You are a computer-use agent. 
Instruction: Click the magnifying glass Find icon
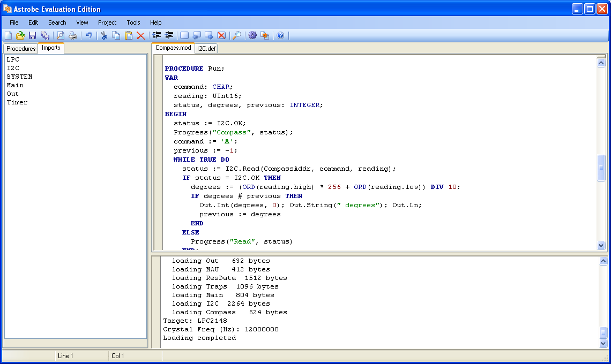[x=236, y=35]
